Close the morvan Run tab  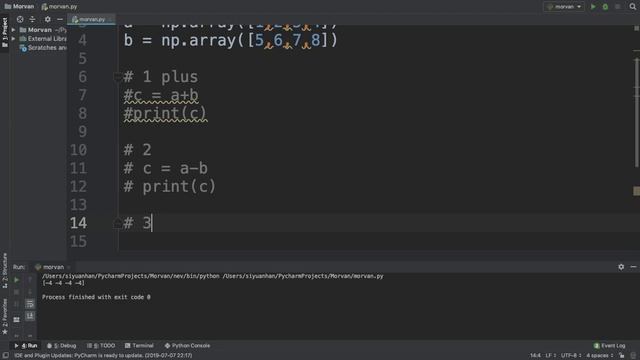click(x=68, y=267)
